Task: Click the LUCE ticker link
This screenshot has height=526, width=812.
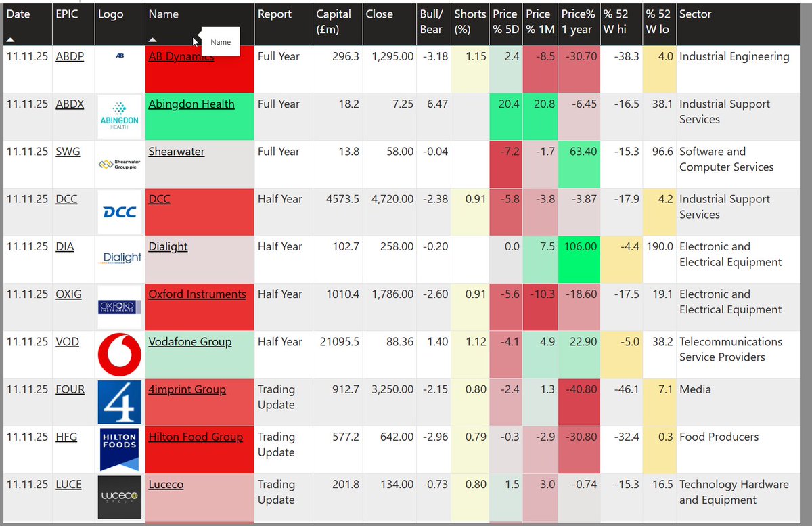Action: 68,485
